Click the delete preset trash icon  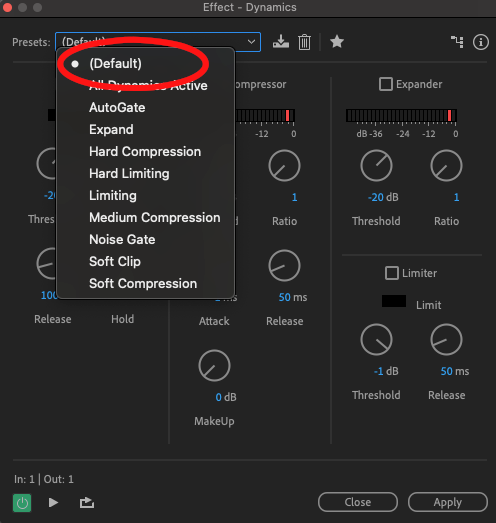[304, 42]
